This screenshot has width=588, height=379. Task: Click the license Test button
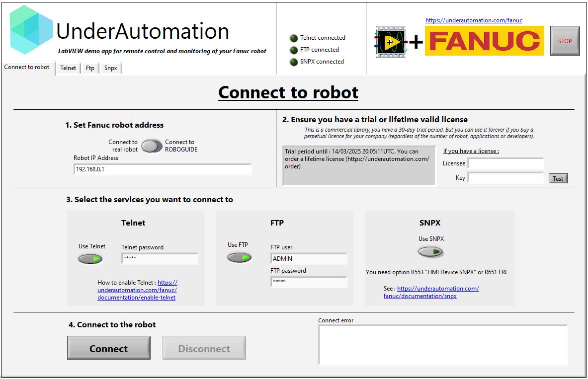pyautogui.click(x=558, y=178)
